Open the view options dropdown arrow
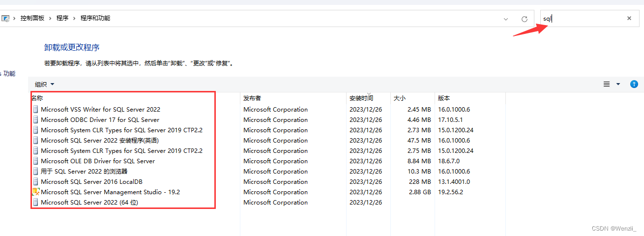This screenshot has height=236, width=644. (618, 84)
